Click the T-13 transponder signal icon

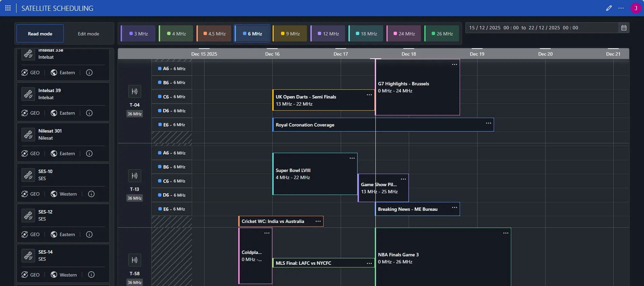[x=134, y=176]
